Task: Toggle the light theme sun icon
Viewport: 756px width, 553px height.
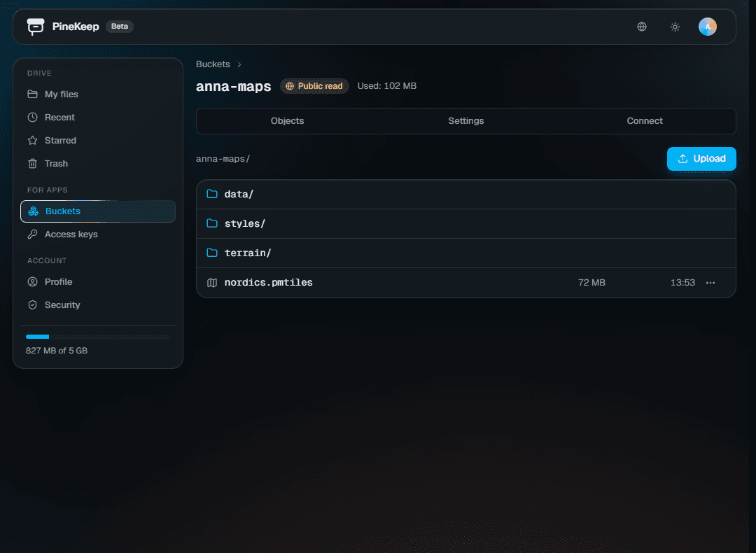Action: pyautogui.click(x=675, y=27)
